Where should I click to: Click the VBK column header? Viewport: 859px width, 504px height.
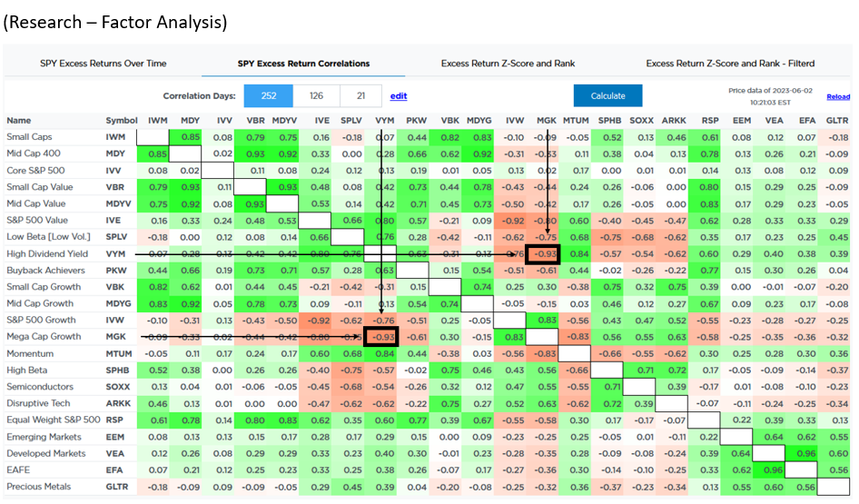click(450, 121)
